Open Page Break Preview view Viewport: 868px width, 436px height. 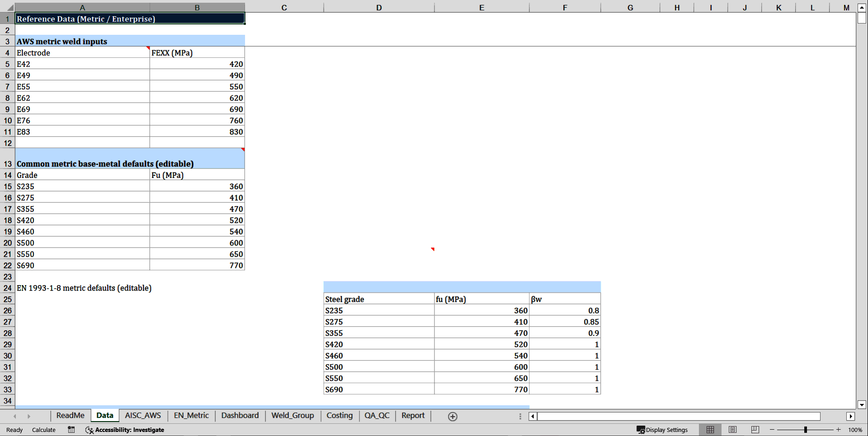[755, 430]
